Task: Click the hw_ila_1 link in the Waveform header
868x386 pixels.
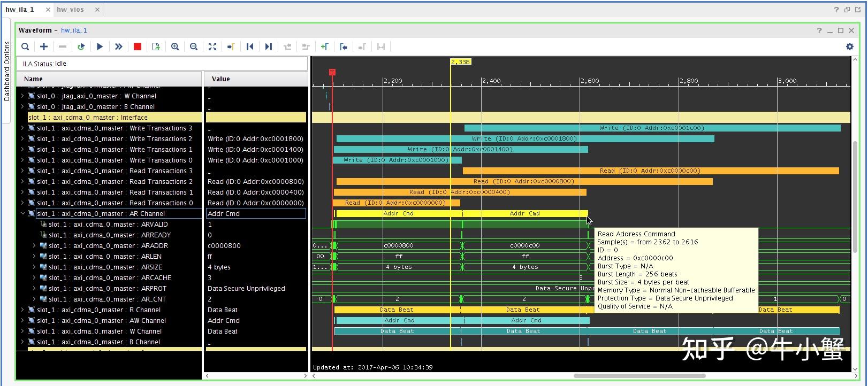Action: (x=74, y=30)
